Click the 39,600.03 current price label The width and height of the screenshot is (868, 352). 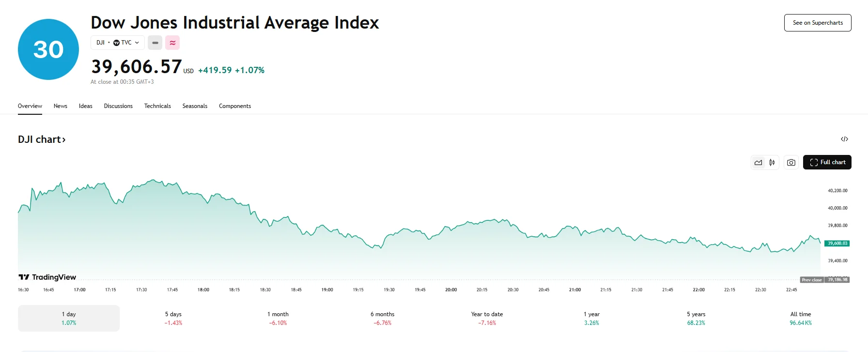(837, 243)
